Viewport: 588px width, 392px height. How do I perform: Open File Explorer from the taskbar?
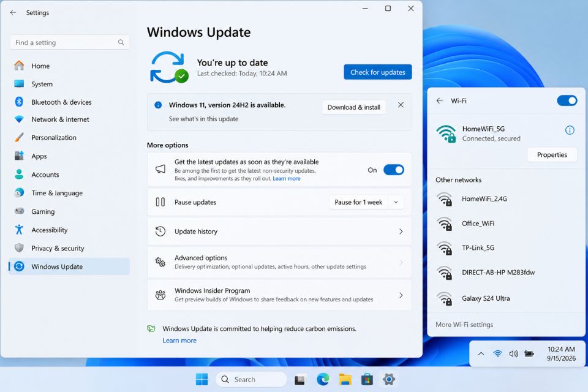click(x=345, y=380)
